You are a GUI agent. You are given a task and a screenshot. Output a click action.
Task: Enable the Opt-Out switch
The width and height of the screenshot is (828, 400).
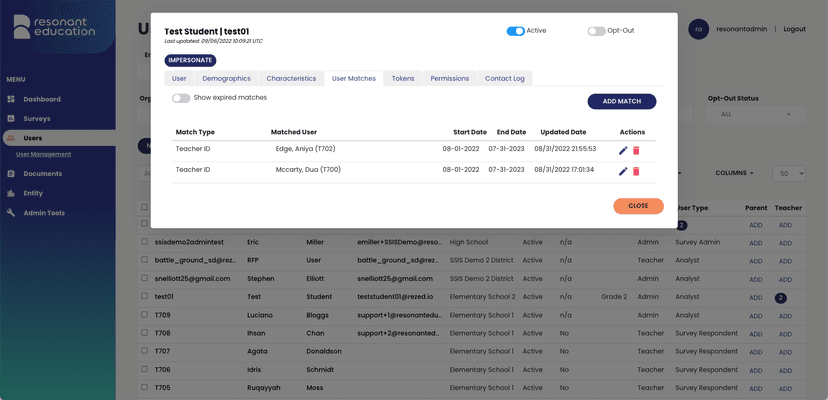tap(597, 31)
